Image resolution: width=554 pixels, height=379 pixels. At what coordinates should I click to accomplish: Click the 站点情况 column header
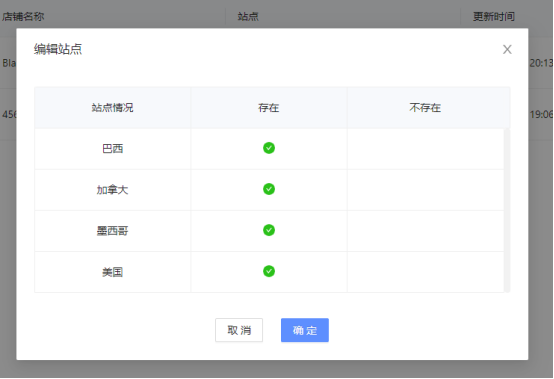[x=112, y=107]
